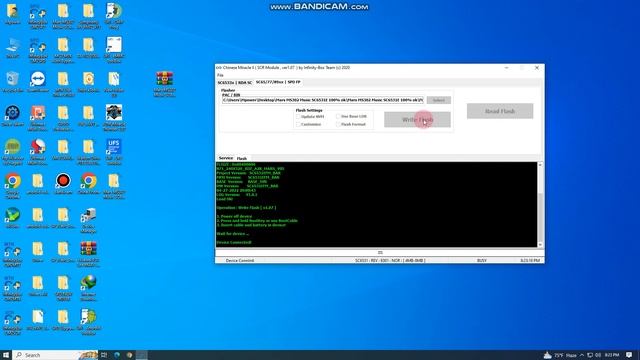Switch to the Service tab
Viewport: 640px width, 360px height.
225,158
